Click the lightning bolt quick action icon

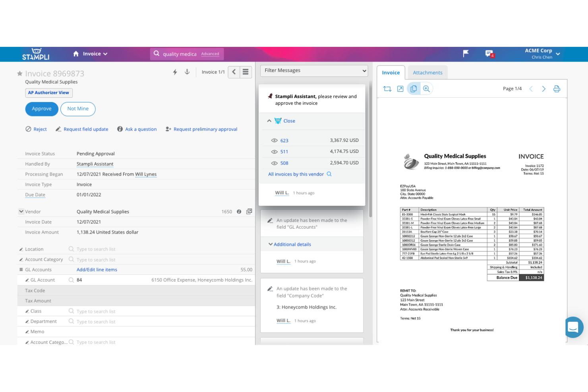coord(175,72)
